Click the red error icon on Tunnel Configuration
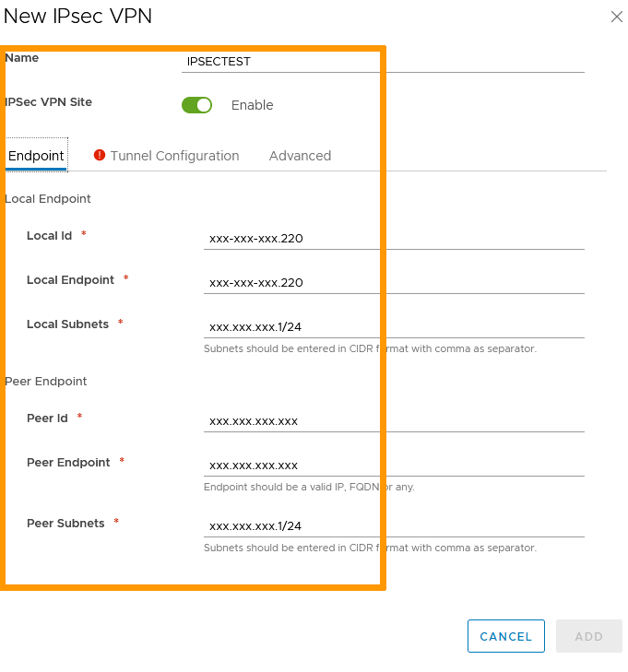 pos(100,156)
